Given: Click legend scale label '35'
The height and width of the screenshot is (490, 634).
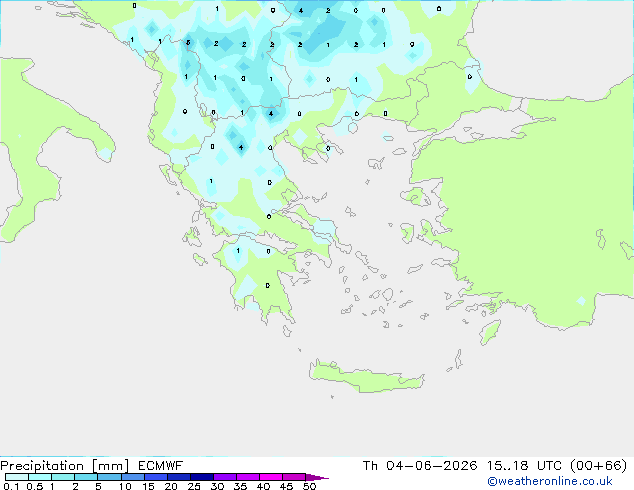Looking at the screenshot, I should point(240,486).
